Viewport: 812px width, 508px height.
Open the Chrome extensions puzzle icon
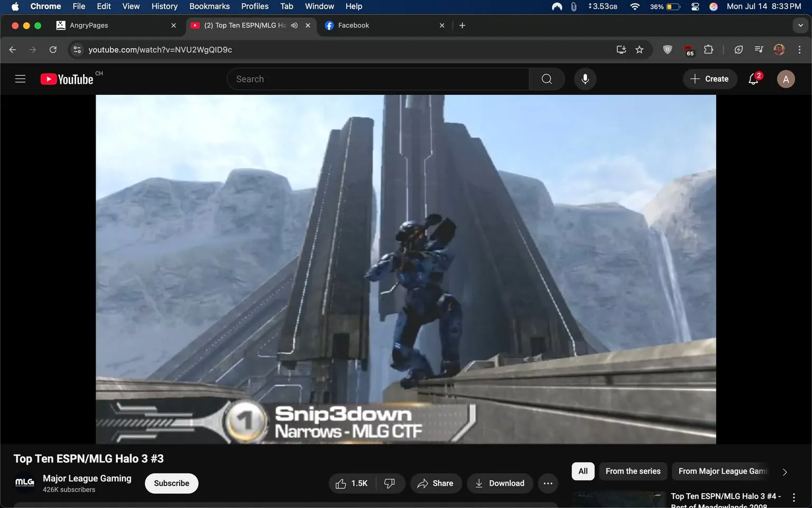coord(708,49)
